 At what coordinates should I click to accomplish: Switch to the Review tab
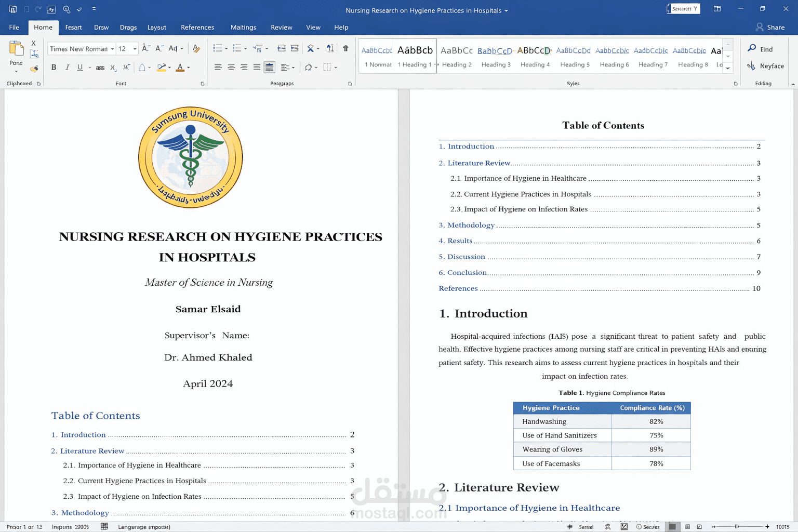282,28
